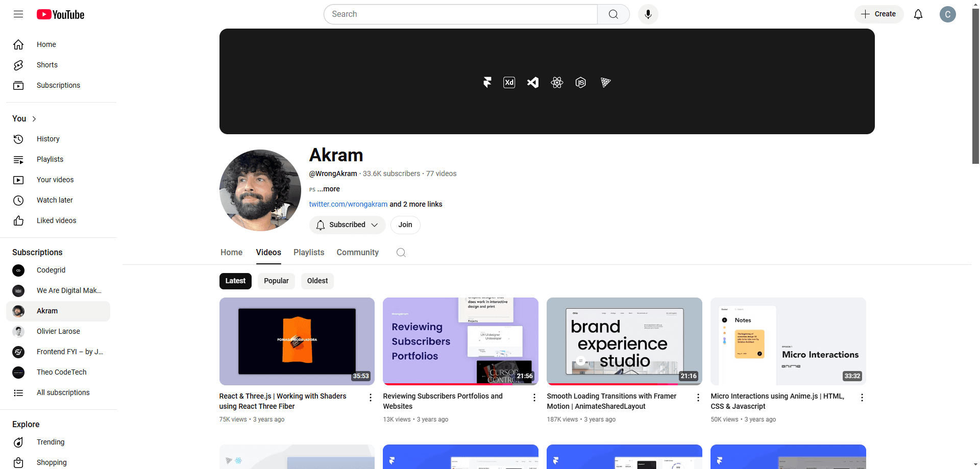
Task: Click inside the Search input field
Action: point(460,14)
